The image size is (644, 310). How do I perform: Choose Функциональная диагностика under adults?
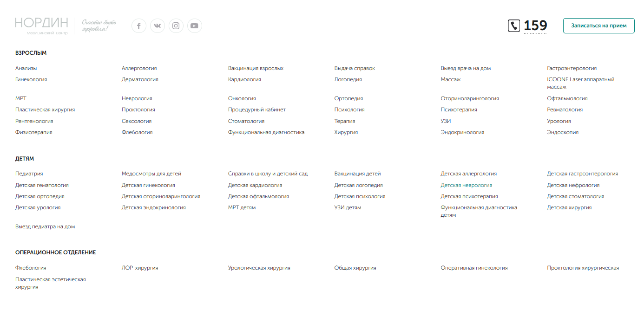tap(266, 132)
